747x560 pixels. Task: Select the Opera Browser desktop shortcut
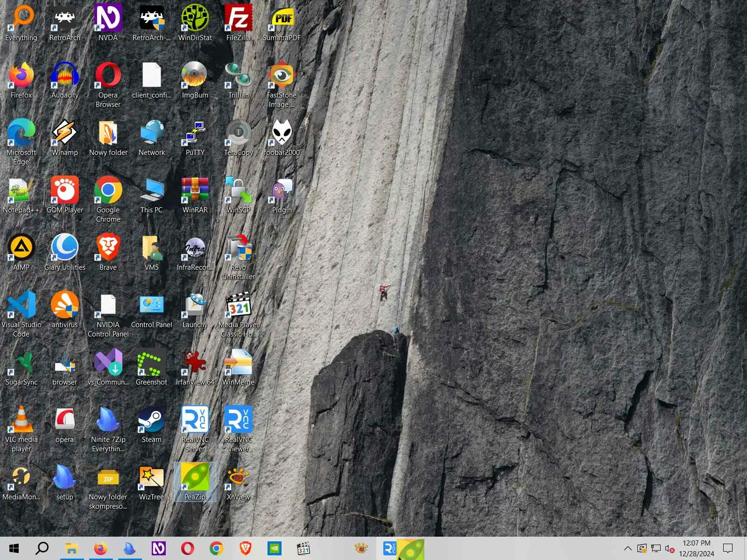pyautogui.click(x=108, y=84)
